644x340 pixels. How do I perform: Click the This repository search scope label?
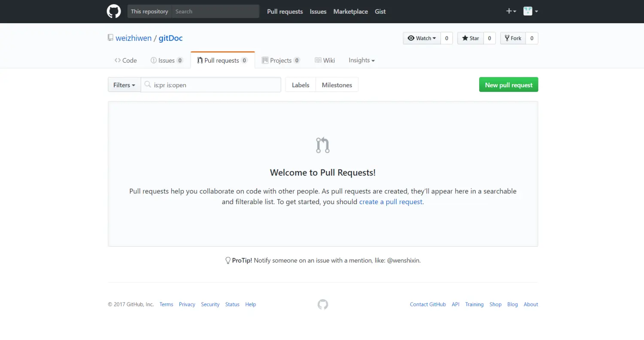tap(149, 11)
